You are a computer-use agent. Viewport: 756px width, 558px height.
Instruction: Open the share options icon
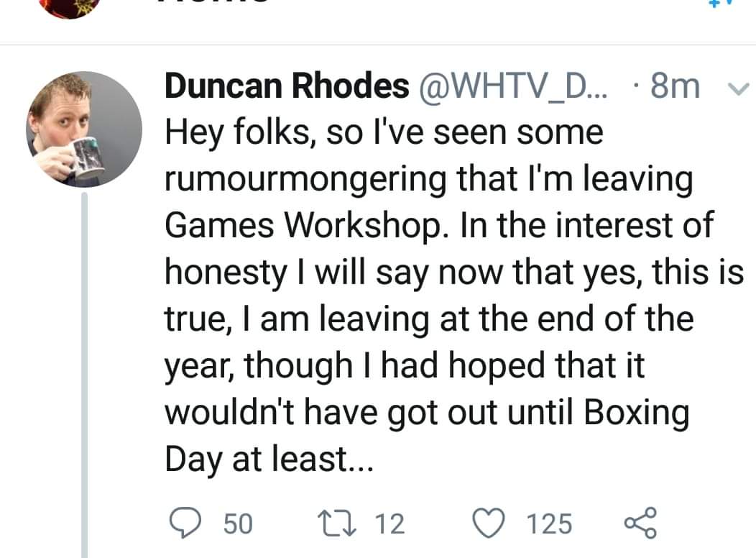click(640, 523)
